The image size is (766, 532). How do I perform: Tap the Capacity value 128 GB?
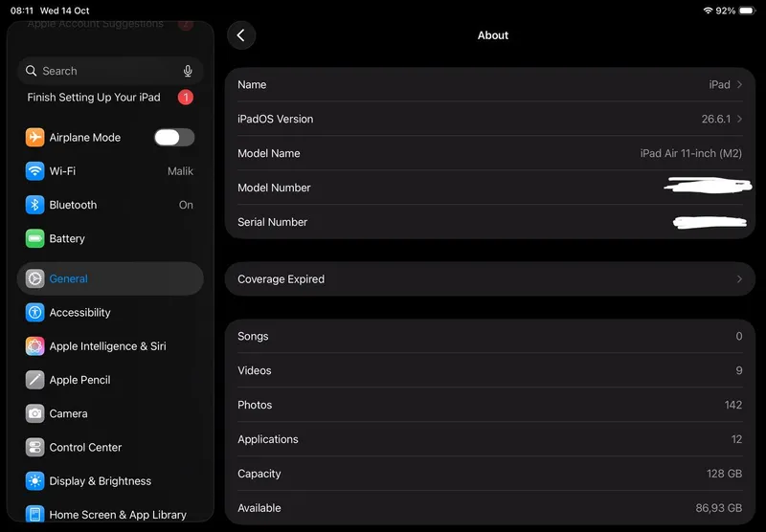(725, 474)
